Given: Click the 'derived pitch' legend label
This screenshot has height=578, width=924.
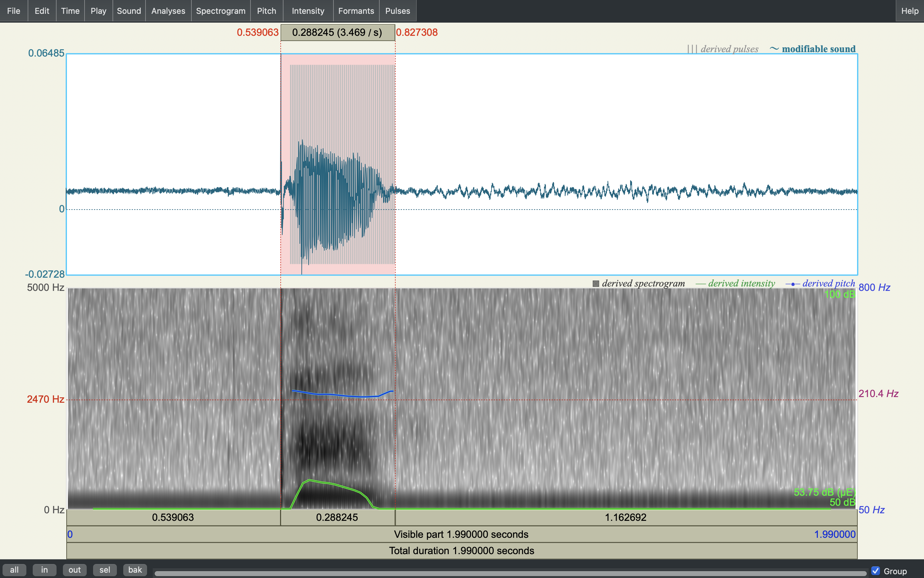Looking at the screenshot, I should click(828, 283).
